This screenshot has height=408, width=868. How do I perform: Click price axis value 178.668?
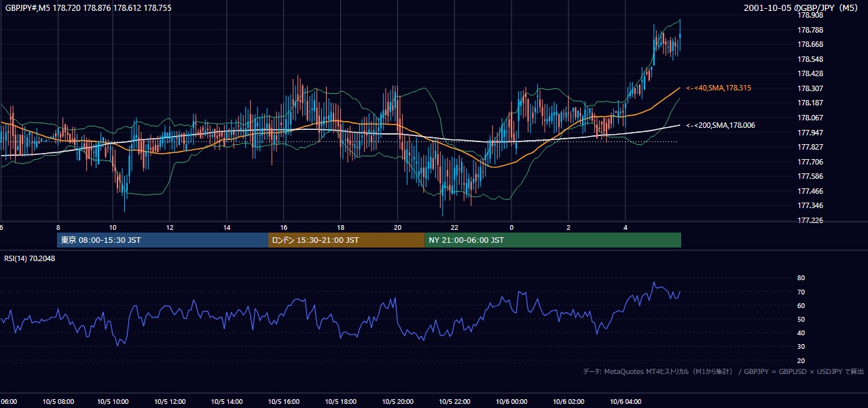coord(810,44)
